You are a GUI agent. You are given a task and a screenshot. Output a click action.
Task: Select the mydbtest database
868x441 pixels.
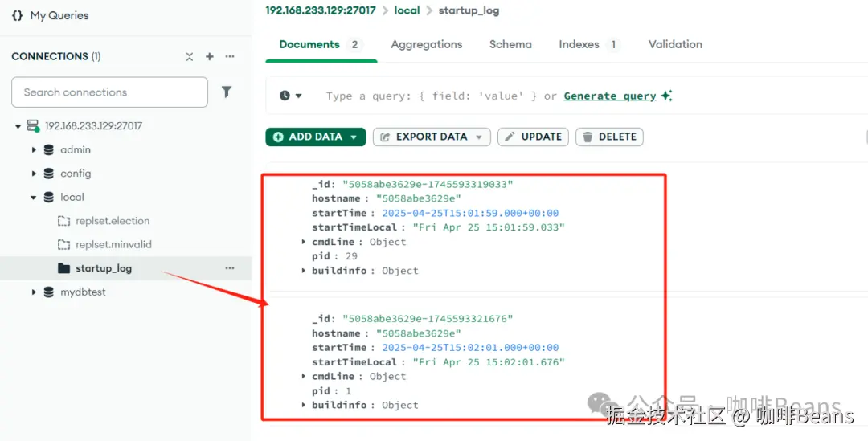click(83, 292)
